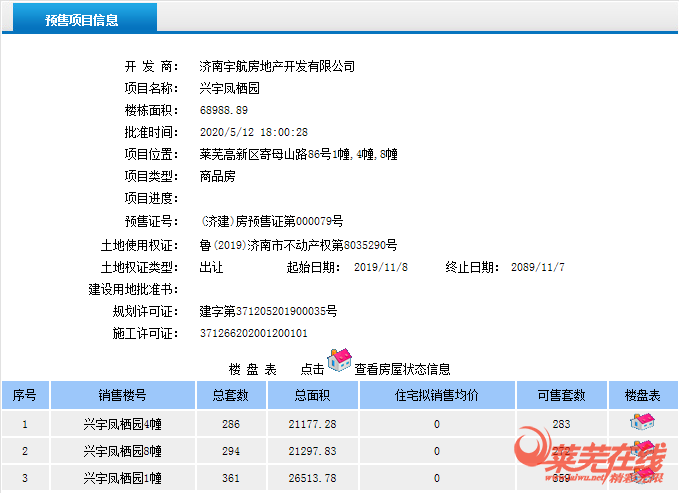
Task: Click the 序号 column header
Action: pyautogui.click(x=25, y=395)
